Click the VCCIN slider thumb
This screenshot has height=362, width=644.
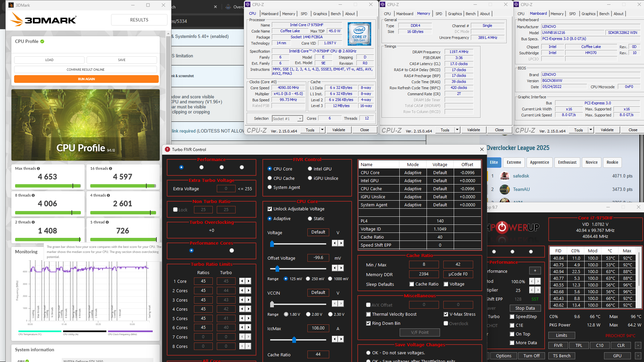click(272, 304)
